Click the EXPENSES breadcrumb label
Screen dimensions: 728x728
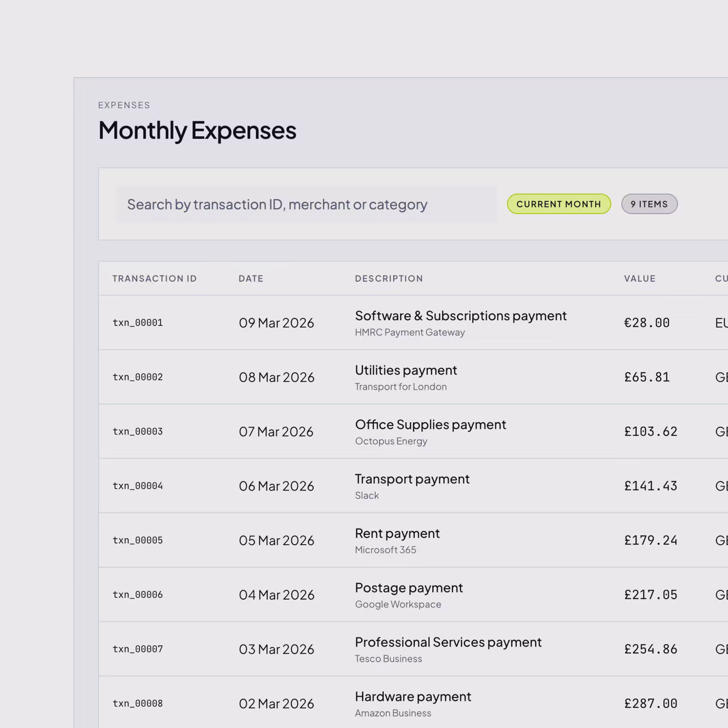pos(124,105)
